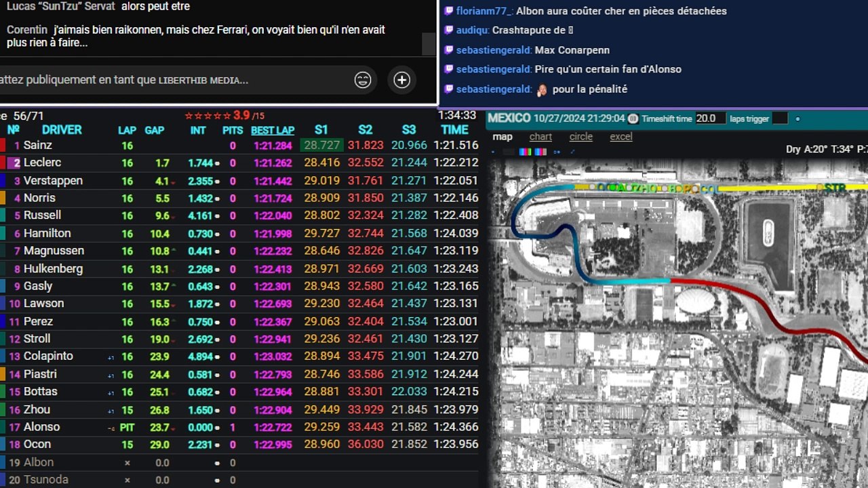The image size is (868, 488).
Task: Click the double-dot icon in the map toolbar
Action: pos(557,152)
